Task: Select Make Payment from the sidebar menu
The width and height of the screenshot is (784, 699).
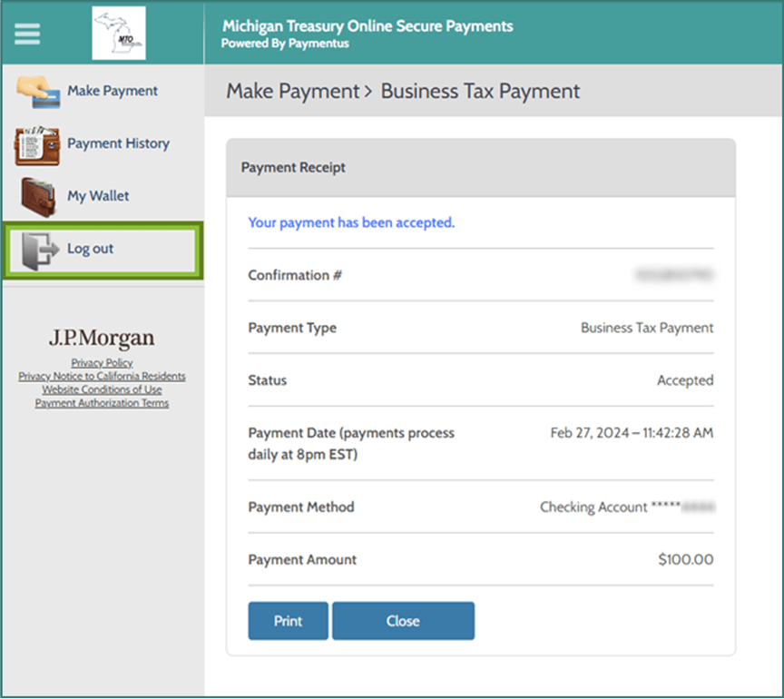Action: pyautogui.click(x=112, y=91)
